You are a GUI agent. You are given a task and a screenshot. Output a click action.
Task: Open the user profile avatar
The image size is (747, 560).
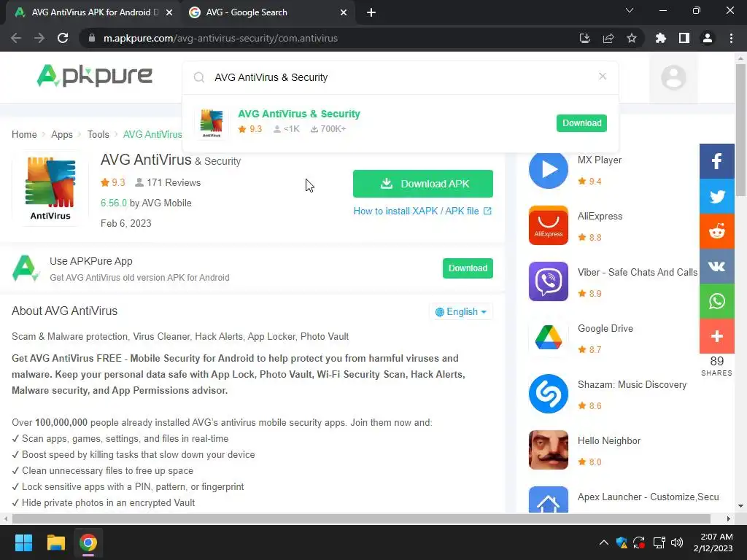[673, 77]
